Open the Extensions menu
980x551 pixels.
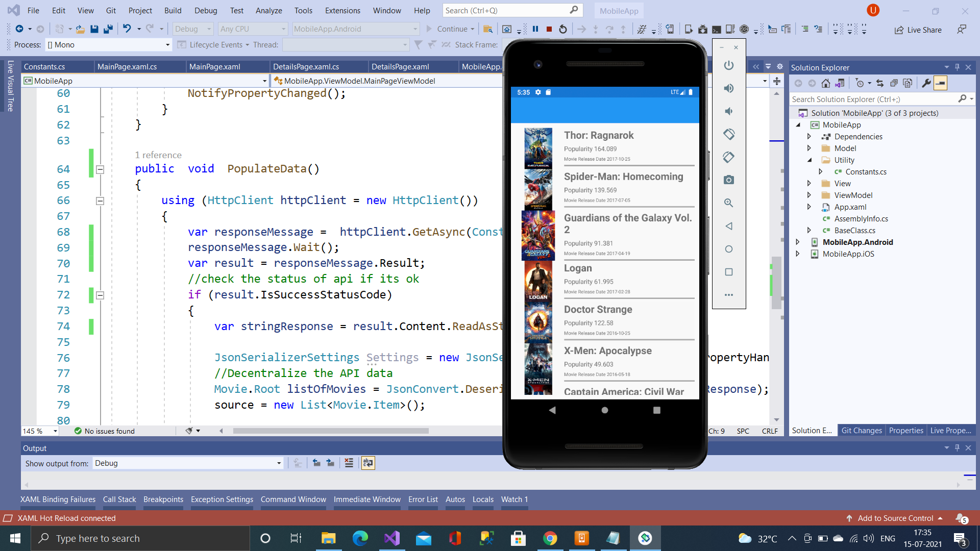pos(342,10)
